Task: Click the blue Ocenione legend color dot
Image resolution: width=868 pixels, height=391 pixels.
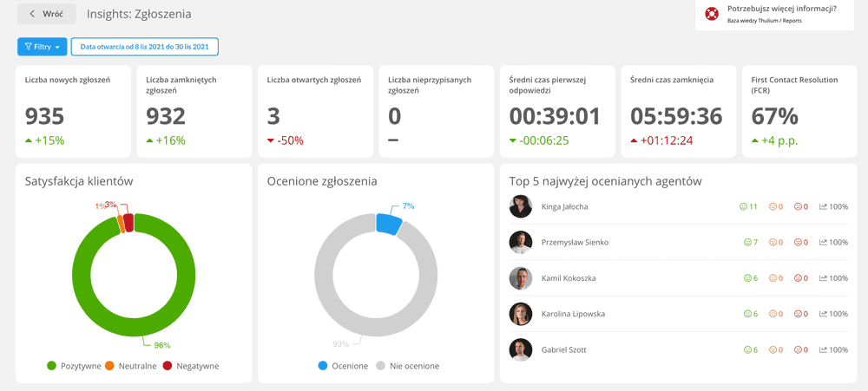Action: [x=323, y=366]
